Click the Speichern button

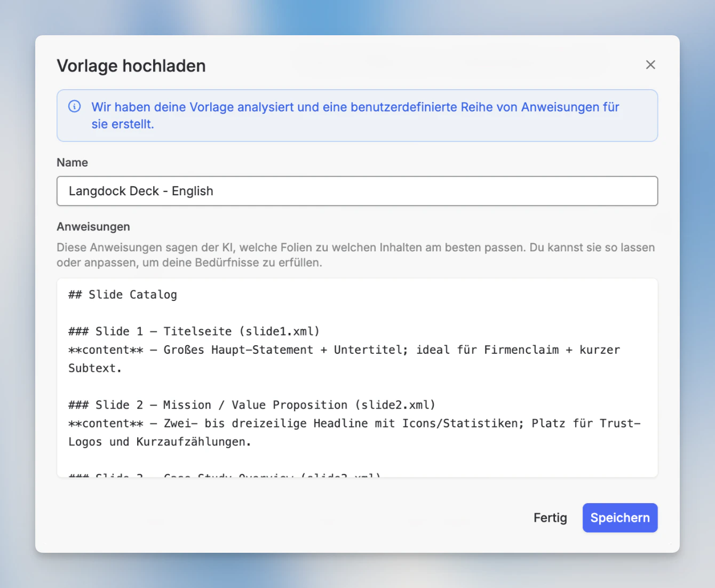(x=620, y=518)
